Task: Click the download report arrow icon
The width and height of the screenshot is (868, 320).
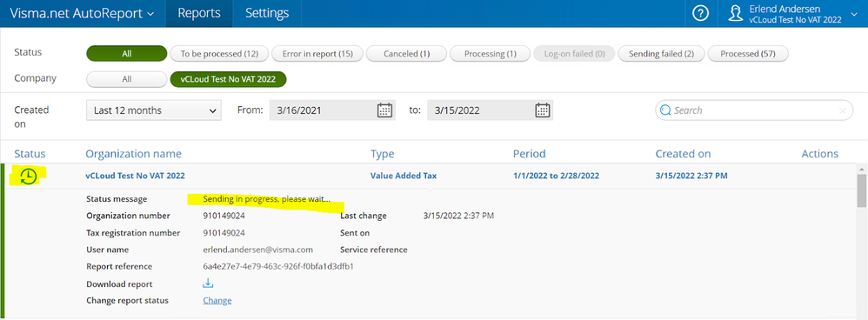Action: 208,283
